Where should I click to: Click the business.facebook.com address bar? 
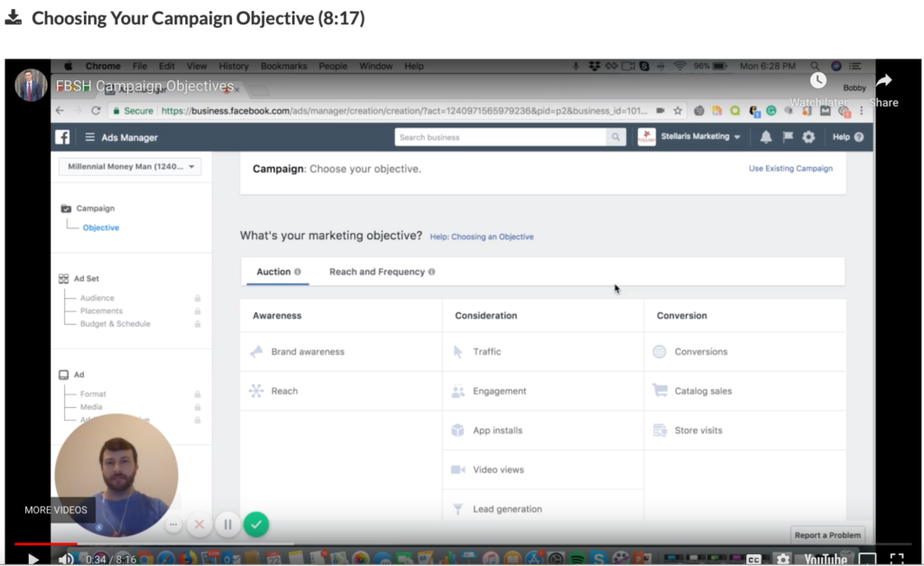tap(403, 111)
